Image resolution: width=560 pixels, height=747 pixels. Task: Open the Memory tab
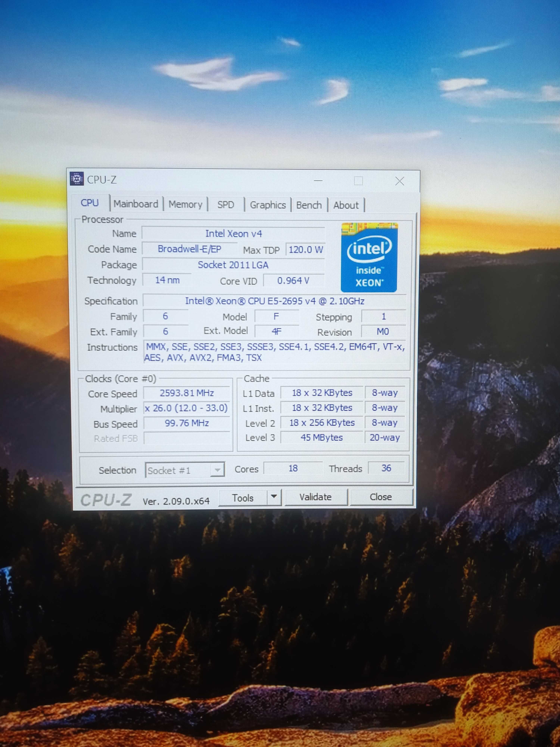(x=185, y=204)
